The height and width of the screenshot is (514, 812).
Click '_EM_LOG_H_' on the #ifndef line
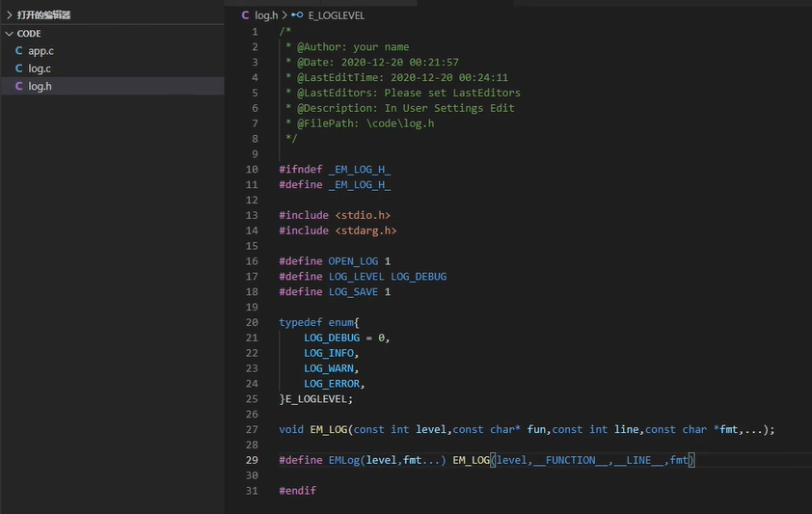(360, 170)
